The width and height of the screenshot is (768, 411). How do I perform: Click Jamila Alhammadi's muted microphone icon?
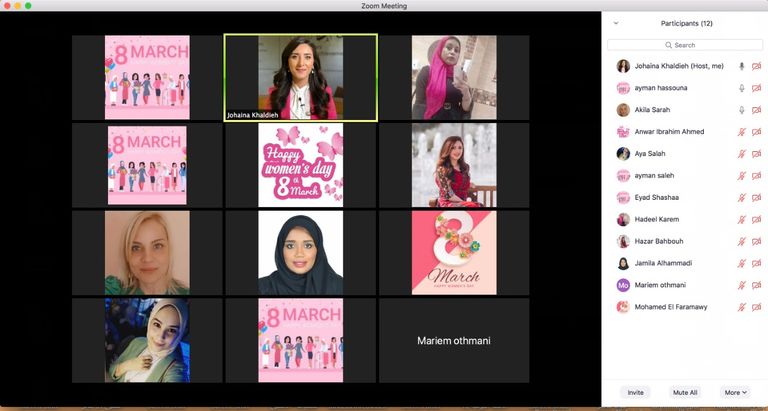(741, 263)
